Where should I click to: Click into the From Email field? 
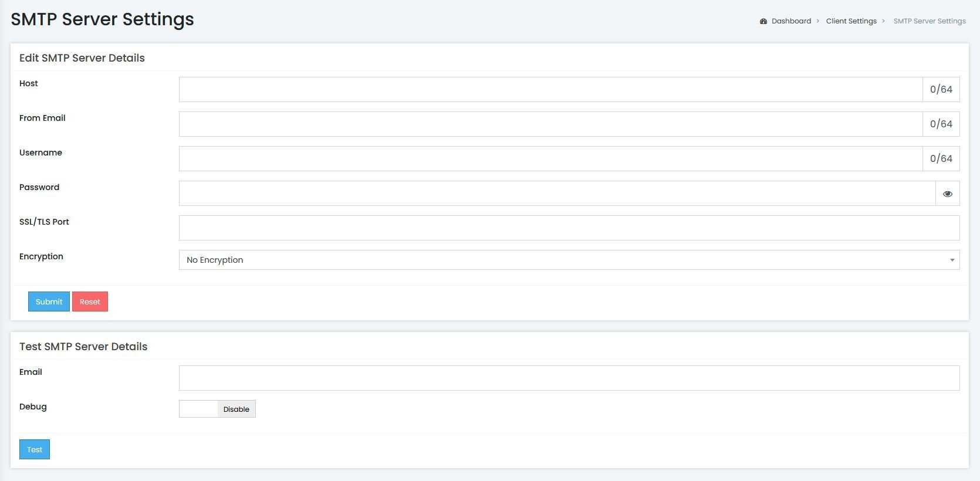click(550, 124)
